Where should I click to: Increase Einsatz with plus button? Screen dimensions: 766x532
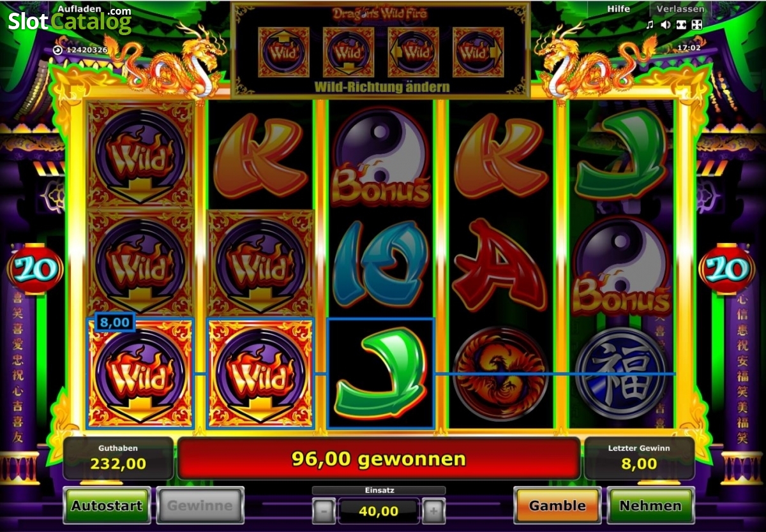(433, 511)
